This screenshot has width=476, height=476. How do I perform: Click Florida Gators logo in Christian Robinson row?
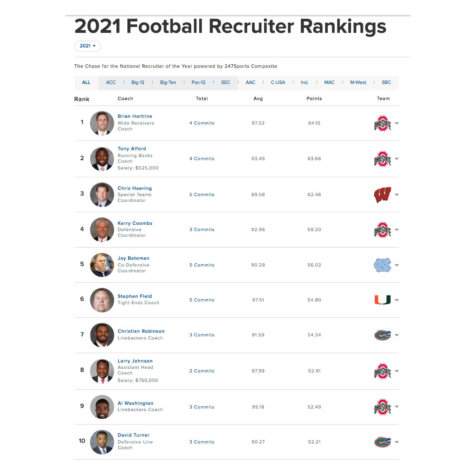point(382,335)
